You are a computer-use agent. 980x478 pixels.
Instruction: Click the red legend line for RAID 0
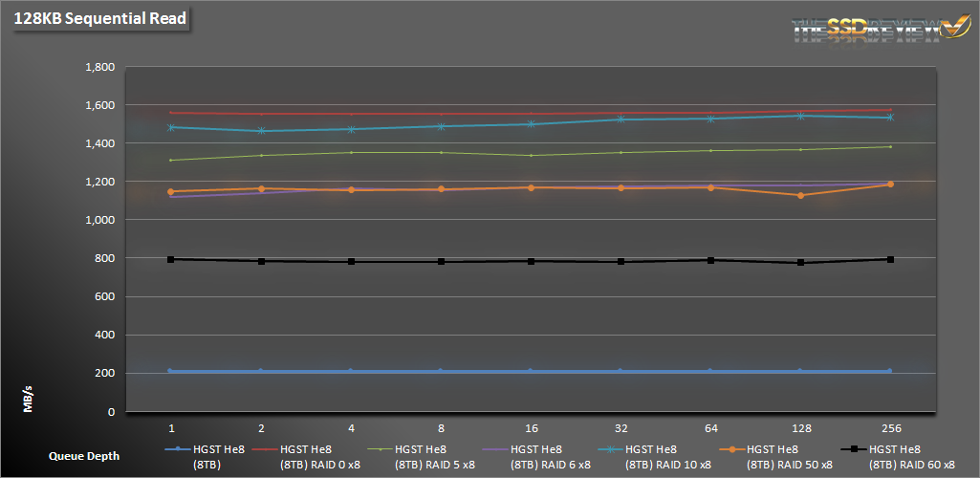click(x=265, y=448)
